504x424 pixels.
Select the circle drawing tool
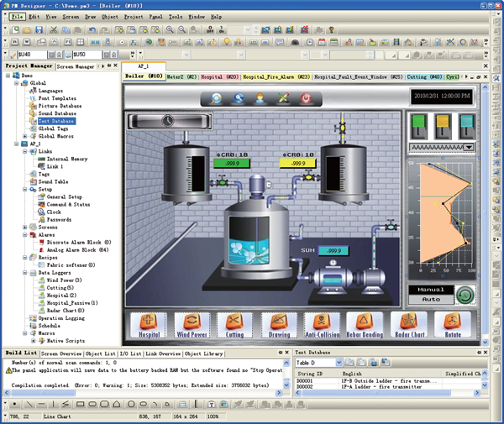pos(131,404)
